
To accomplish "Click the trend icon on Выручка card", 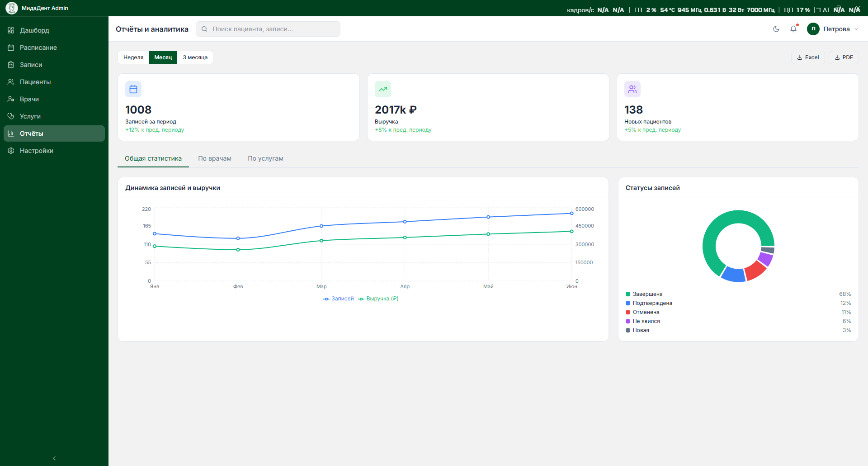I will pyautogui.click(x=383, y=89).
